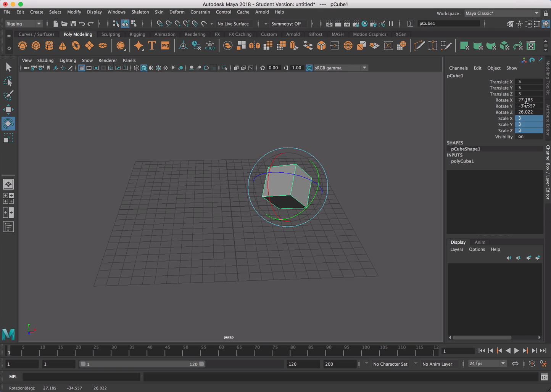Activate the Rotate tool in left toolbox
The height and width of the screenshot is (392, 551).
point(8,124)
